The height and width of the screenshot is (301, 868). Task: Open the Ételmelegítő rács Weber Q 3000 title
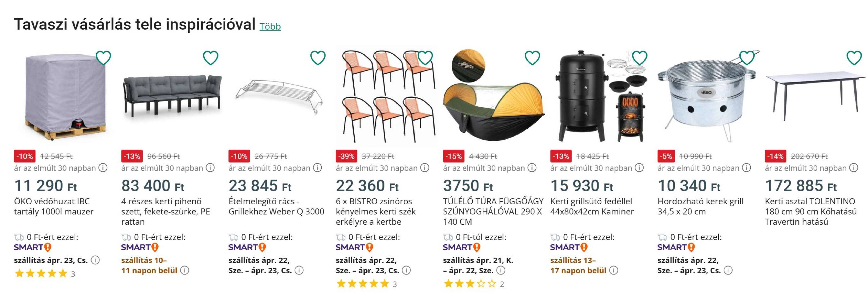(276, 206)
